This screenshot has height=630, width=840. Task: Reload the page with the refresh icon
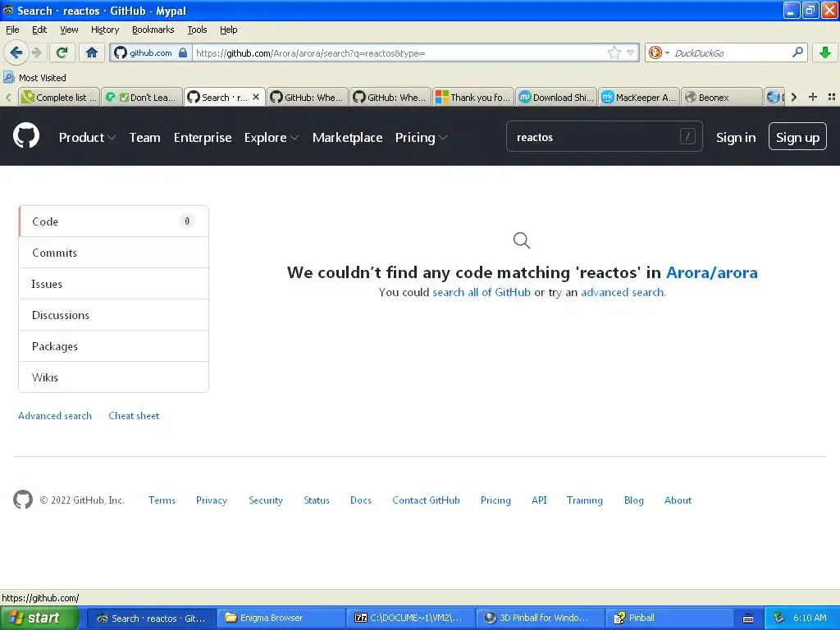pos(62,52)
